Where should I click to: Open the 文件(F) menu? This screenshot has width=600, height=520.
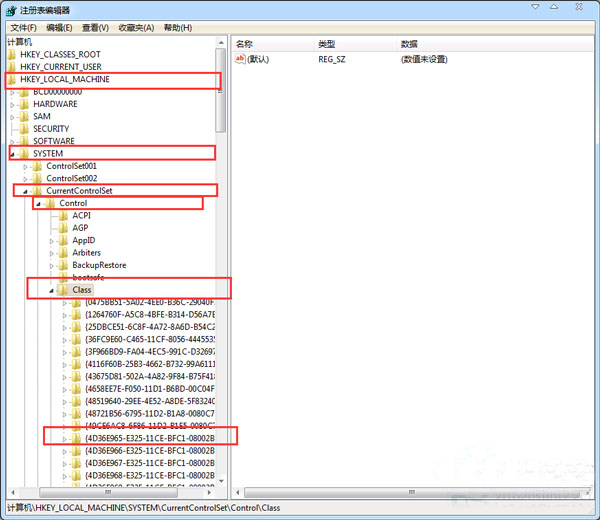pos(23,28)
